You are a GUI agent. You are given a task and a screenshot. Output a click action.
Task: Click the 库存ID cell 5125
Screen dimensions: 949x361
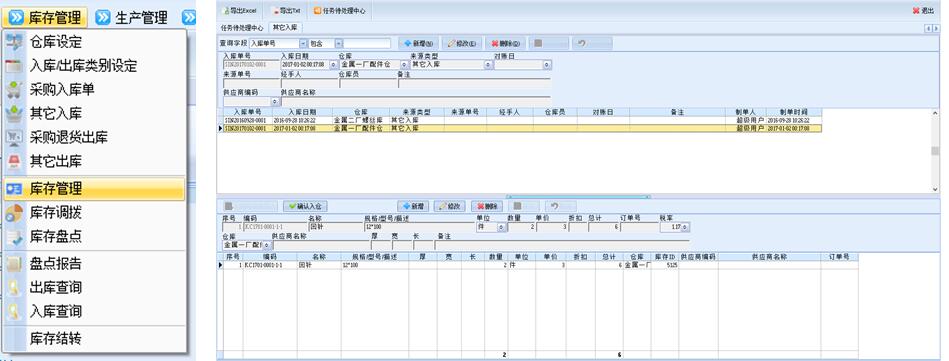(x=665, y=265)
